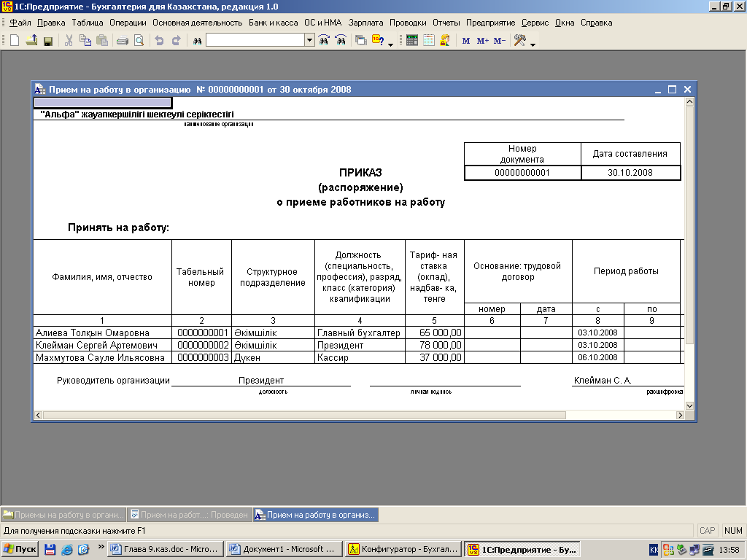Open the Операции menu

(128, 23)
